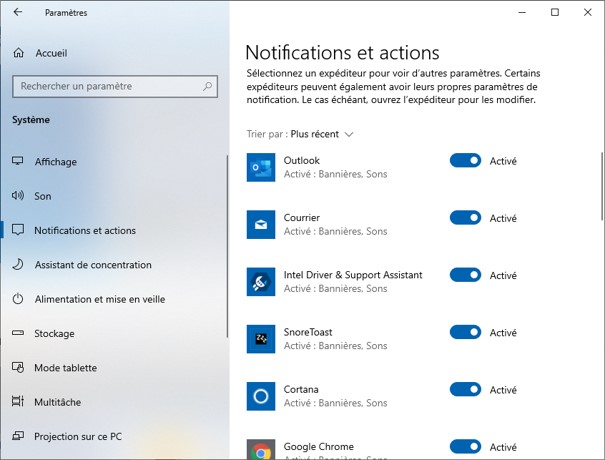Disable Cortana notifications toggle

(465, 389)
